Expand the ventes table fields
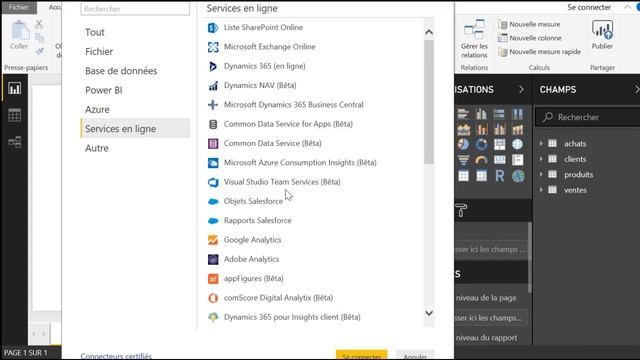This screenshot has height=360, width=640. pos(541,190)
